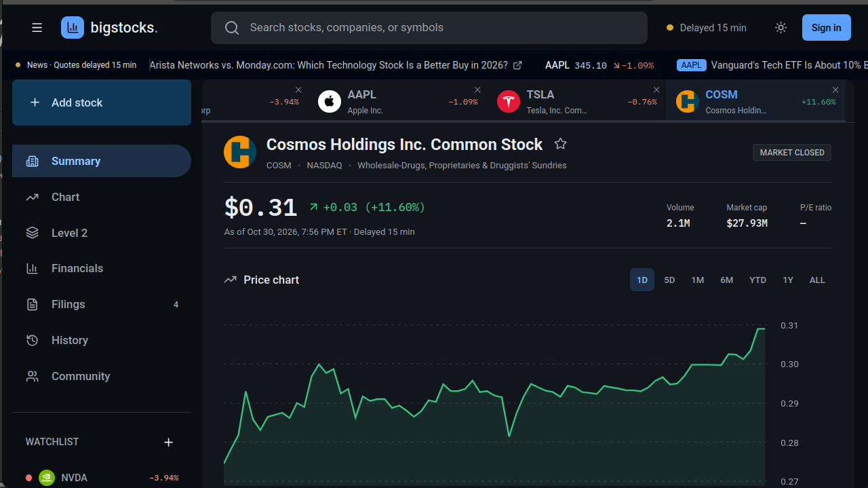Open the hamburger menu icon
The width and height of the screenshot is (868, 488).
[x=37, y=28]
